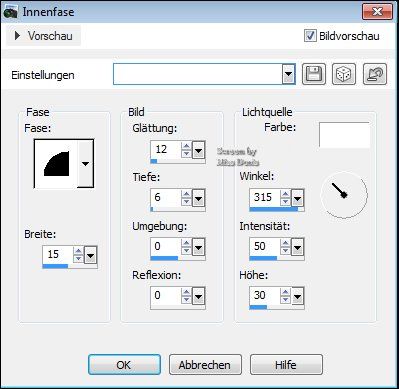The height and width of the screenshot is (389, 399).
Task: Open the Winkel slider dropdown arrow
Action: pos(297,199)
